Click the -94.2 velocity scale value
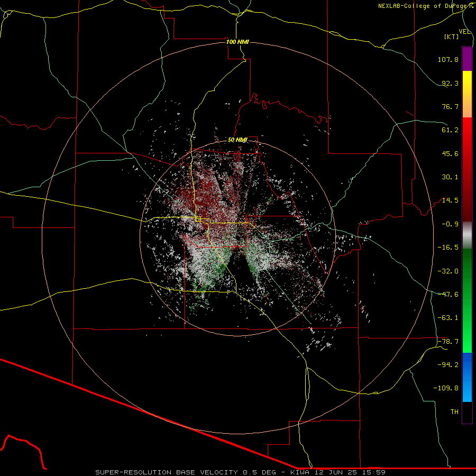Image resolution: width=476 pixels, height=476 pixels. click(448, 365)
